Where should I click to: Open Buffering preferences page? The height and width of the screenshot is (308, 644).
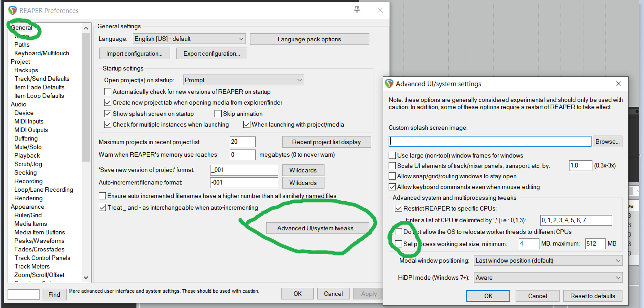pos(26,138)
